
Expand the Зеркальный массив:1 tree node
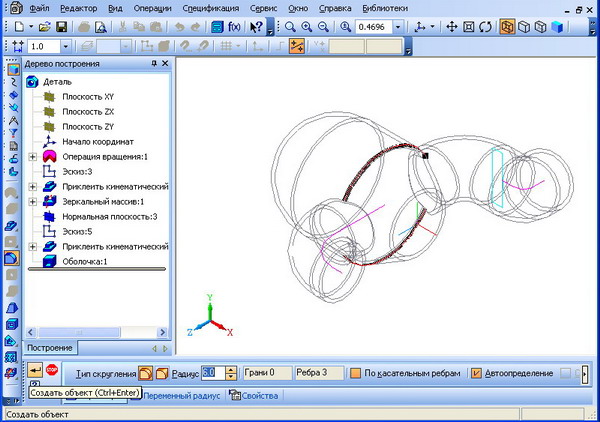coord(33,201)
